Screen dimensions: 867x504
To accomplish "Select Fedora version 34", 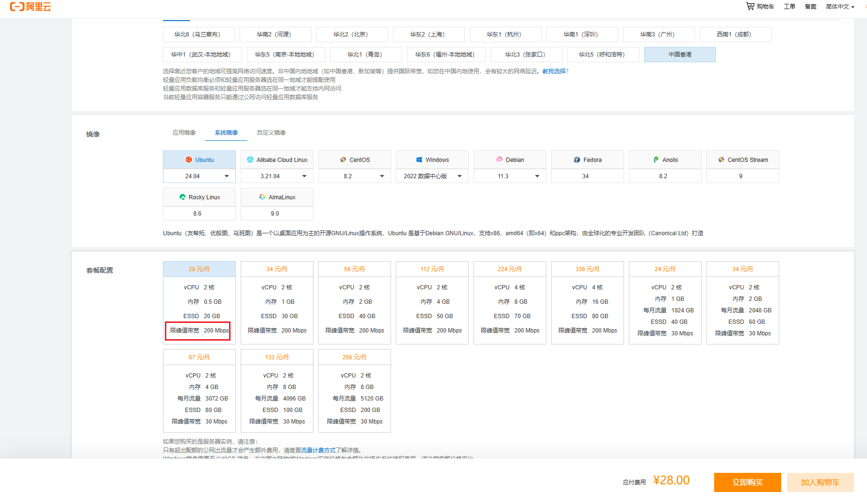I will pyautogui.click(x=588, y=176).
